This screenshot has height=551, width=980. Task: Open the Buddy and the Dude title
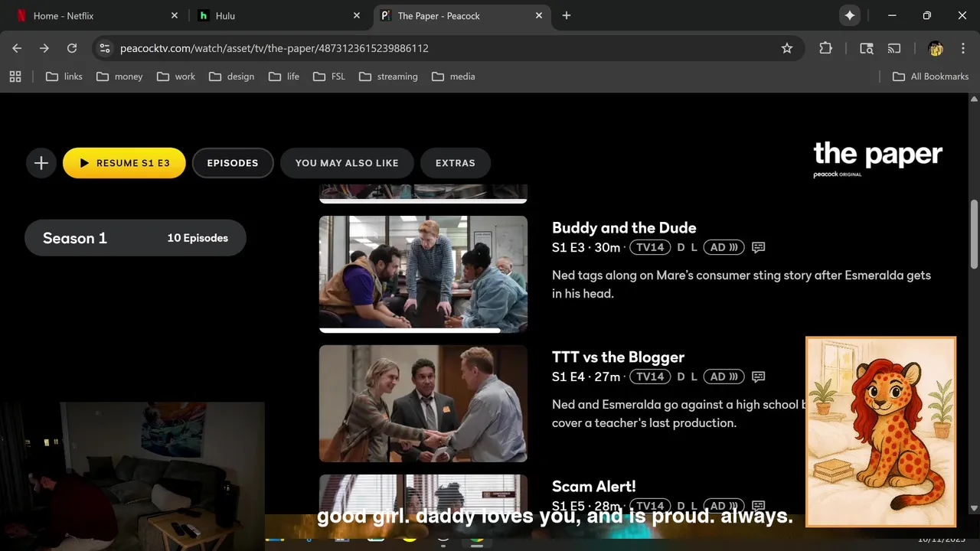(624, 227)
